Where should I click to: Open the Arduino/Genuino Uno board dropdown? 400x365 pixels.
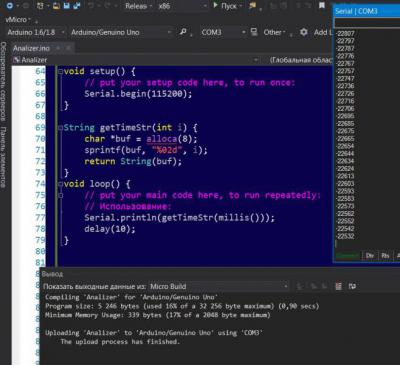click(121, 32)
